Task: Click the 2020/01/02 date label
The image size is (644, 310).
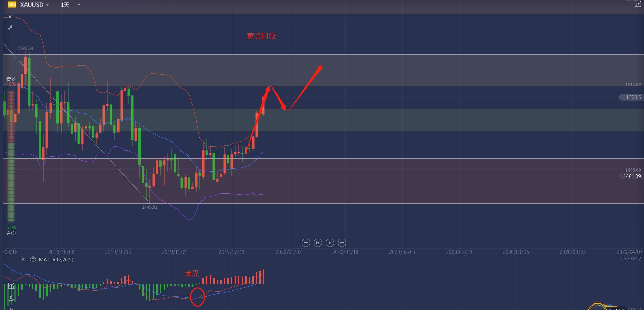Action: 289,252
